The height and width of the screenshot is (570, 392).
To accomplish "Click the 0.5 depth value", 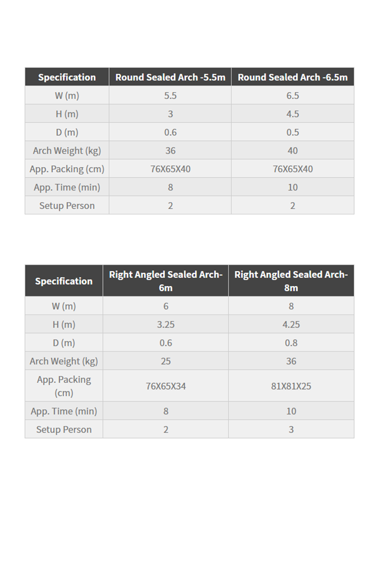I will tap(292, 132).
